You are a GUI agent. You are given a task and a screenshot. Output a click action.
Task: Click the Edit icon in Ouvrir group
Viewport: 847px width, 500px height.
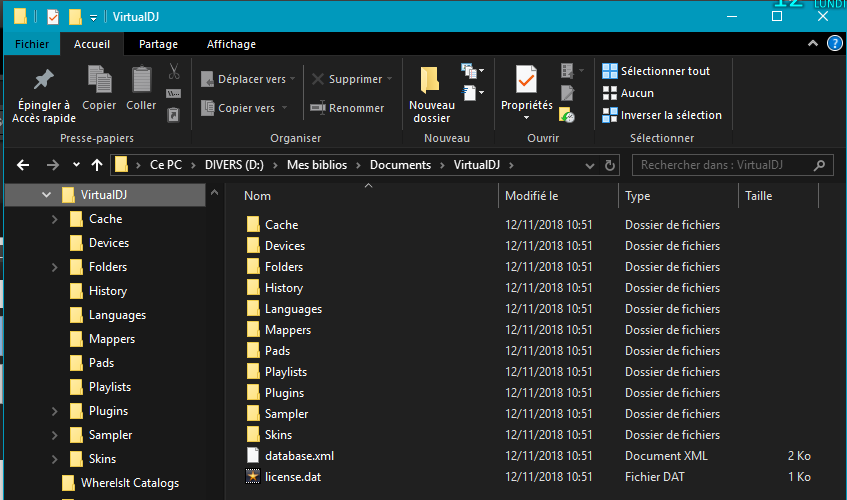click(x=567, y=93)
